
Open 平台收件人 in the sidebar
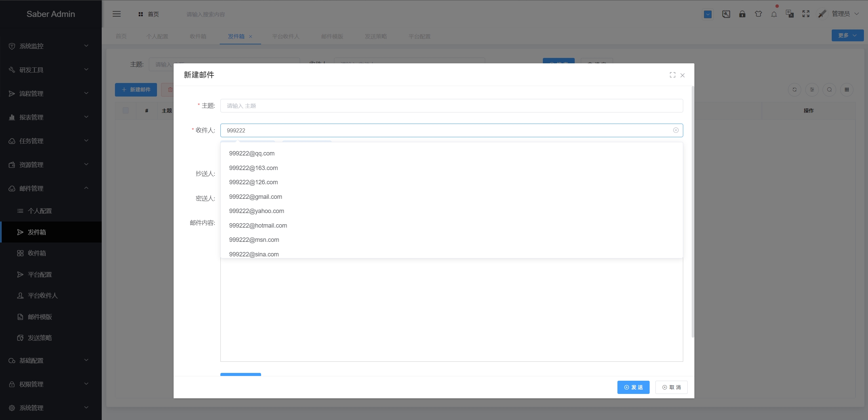coord(51,295)
